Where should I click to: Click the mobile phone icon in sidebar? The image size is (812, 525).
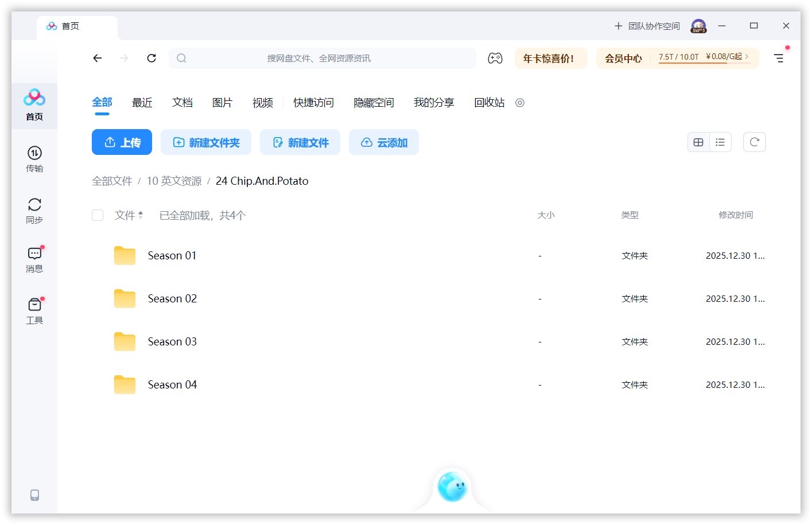pyautogui.click(x=34, y=495)
